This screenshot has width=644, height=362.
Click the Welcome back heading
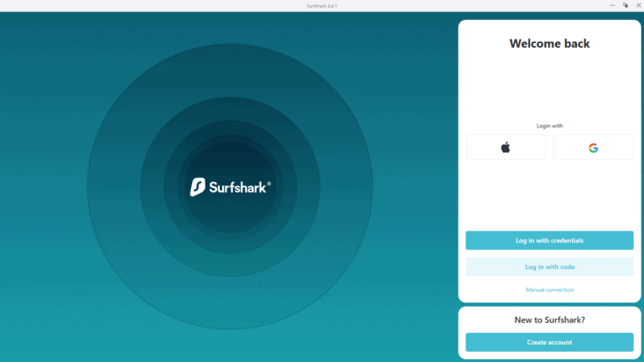(x=549, y=44)
